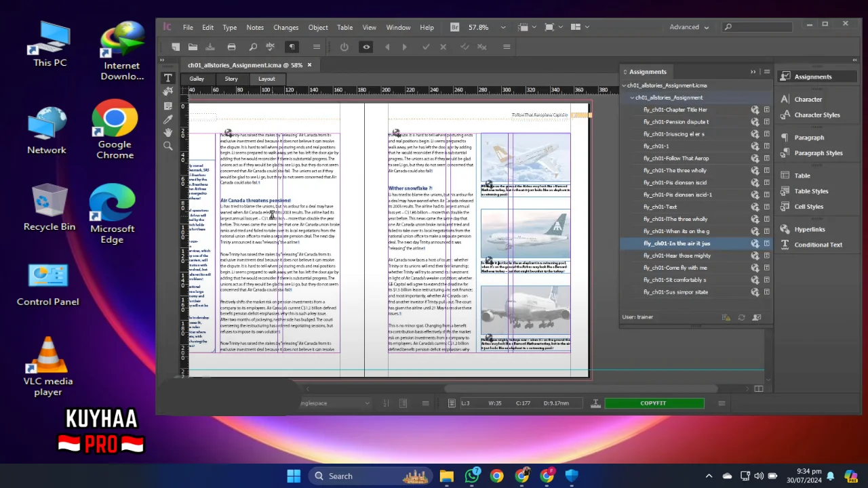This screenshot has width=868, height=488.
Task: Click the Print icon
Action: pyautogui.click(x=231, y=47)
